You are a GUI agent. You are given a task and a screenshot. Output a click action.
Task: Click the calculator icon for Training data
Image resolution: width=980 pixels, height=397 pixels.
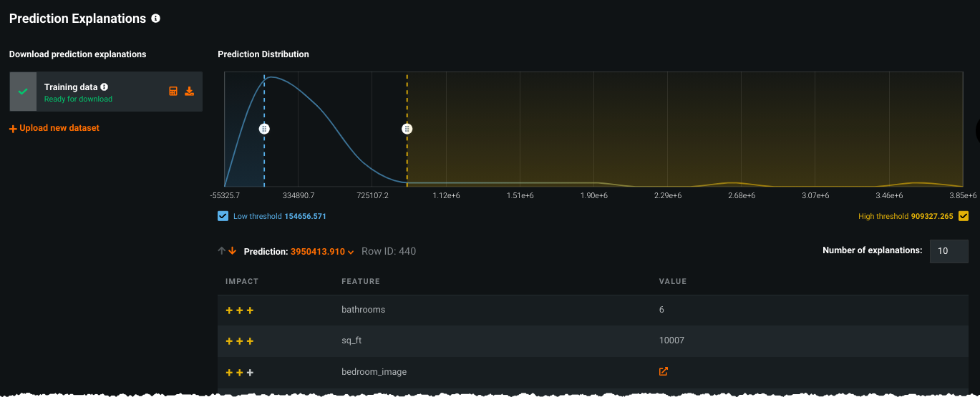173,92
